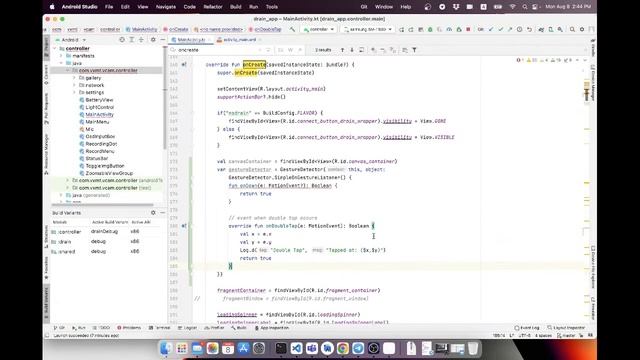Screen dimensions: 640x360
Task: Click the Git rollback arrow icon
Action: (x=529, y=29)
